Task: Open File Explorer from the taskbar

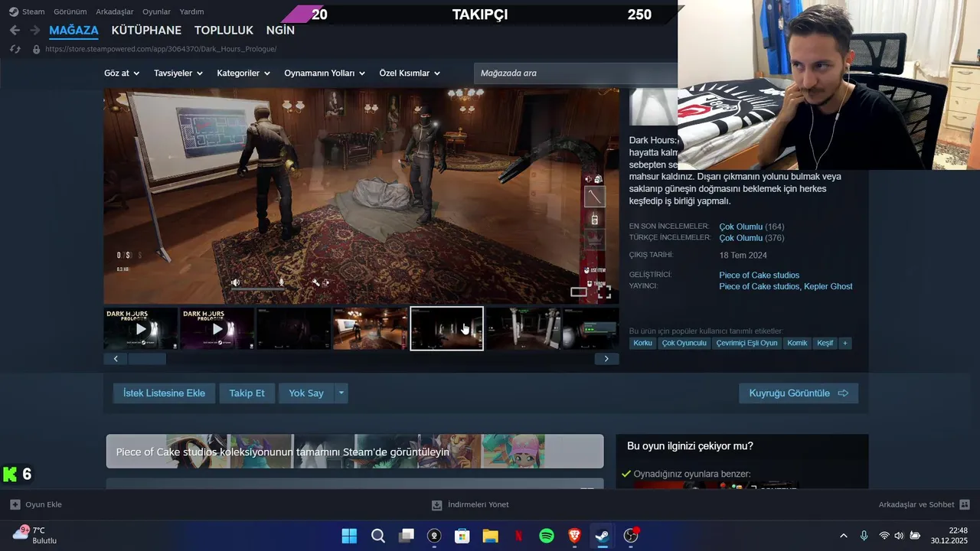Action: click(x=490, y=536)
